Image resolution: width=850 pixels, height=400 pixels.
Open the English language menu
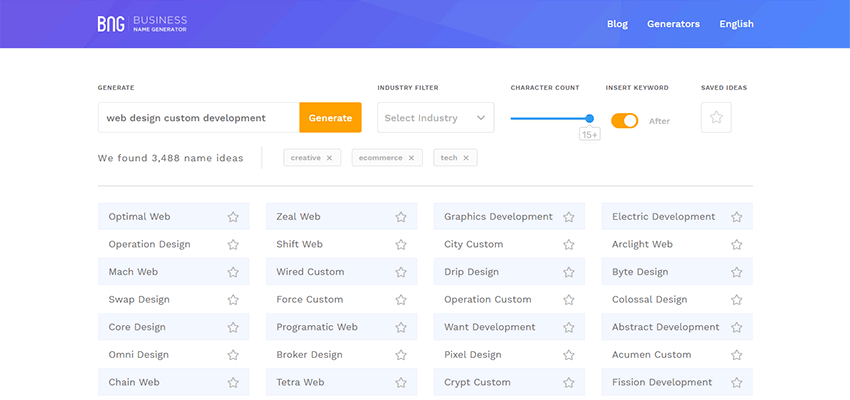coord(736,24)
